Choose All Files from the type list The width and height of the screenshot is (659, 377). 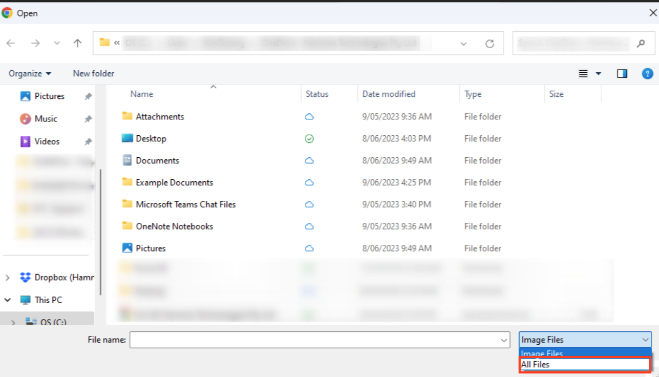click(x=585, y=364)
